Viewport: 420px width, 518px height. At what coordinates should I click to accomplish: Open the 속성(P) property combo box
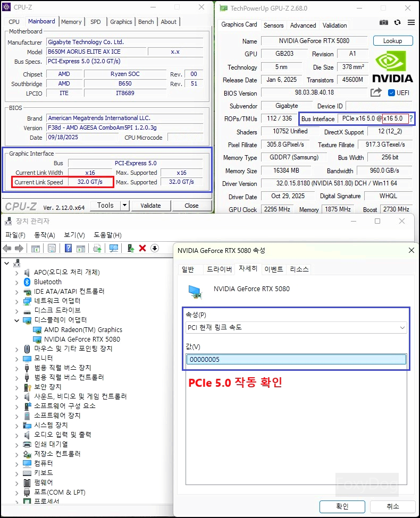pyautogui.click(x=296, y=328)
